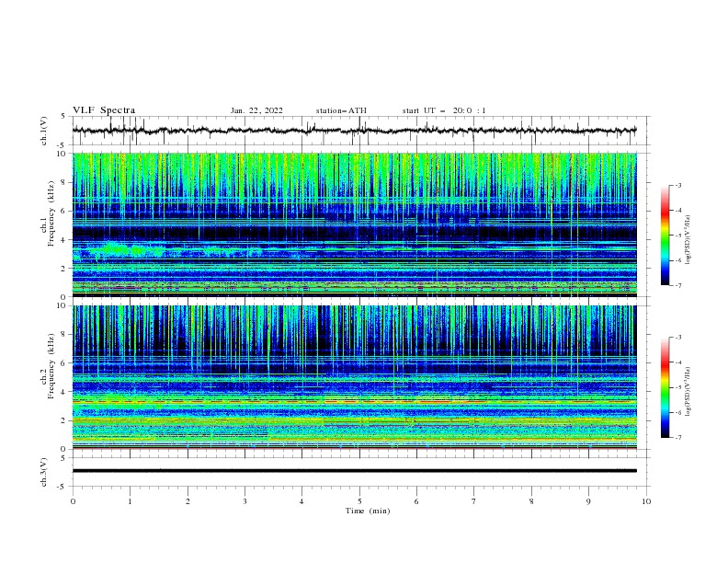728x563 pixels.
Task: Click the "4" tick on time axis
Action: pyautogui.click(x=301, y=501)
